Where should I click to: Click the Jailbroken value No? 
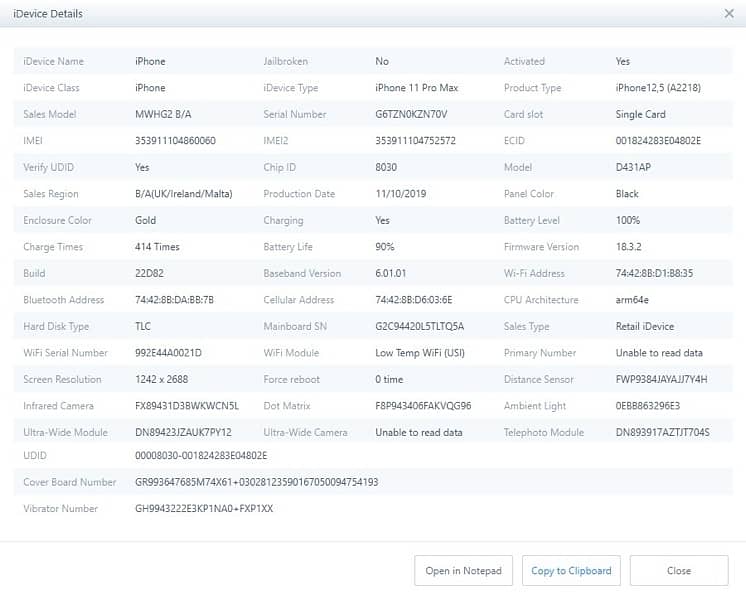(x=382, y=61)
